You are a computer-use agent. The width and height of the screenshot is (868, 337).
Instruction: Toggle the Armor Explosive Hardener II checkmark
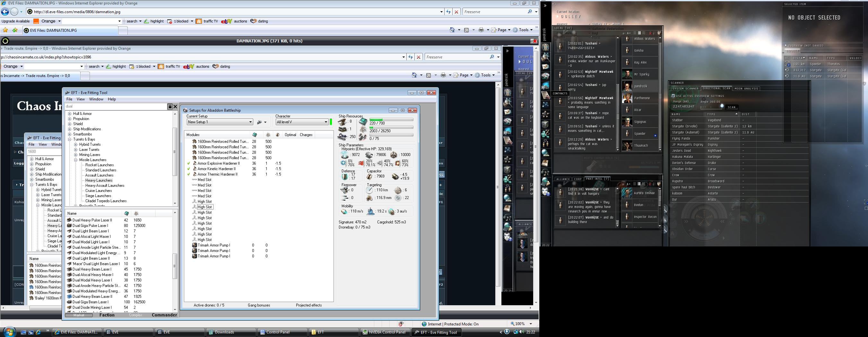[x=189, y=163]
